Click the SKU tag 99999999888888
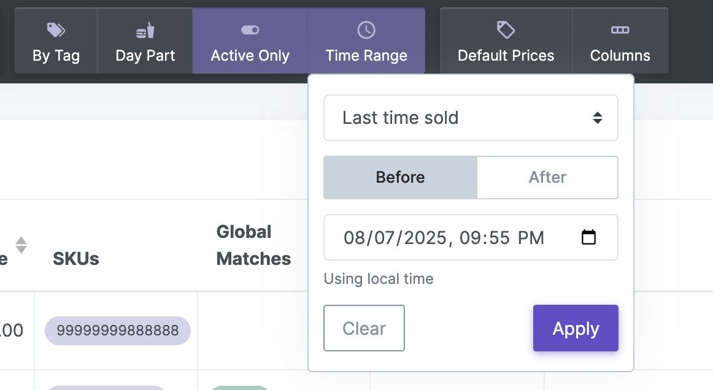Viewport: 713px width, 390px height. (x=117, y=330)
